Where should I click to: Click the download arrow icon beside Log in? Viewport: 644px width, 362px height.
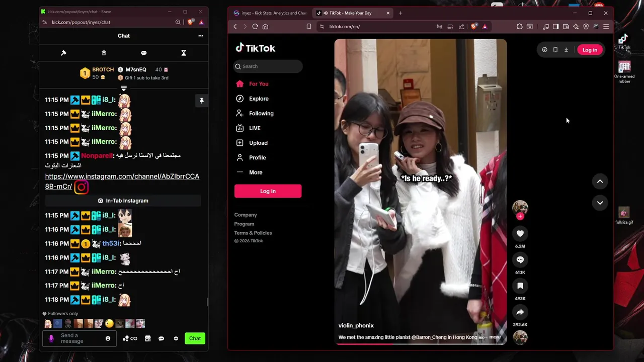click(x=566, y=50)
